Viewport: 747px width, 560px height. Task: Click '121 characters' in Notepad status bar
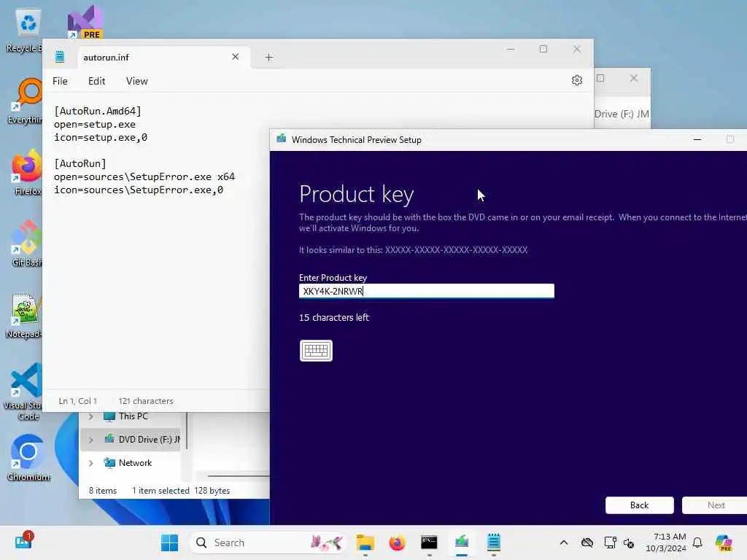point(146,401)
